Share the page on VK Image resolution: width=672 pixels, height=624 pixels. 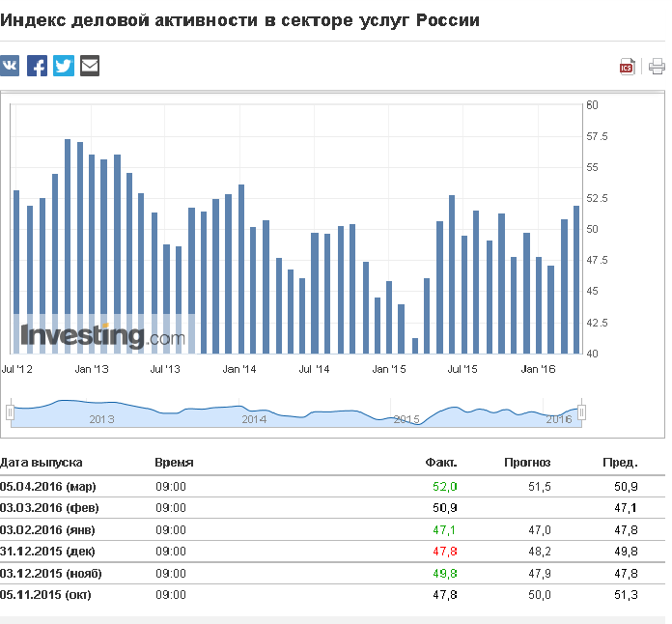tap(10, 66)
